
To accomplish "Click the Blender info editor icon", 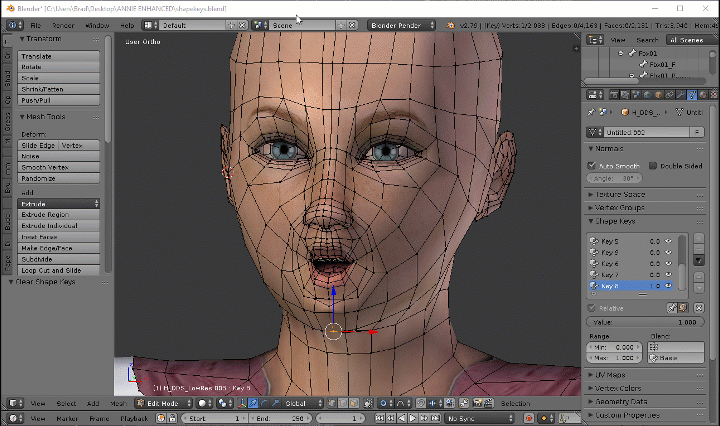I will click(14, 24).
